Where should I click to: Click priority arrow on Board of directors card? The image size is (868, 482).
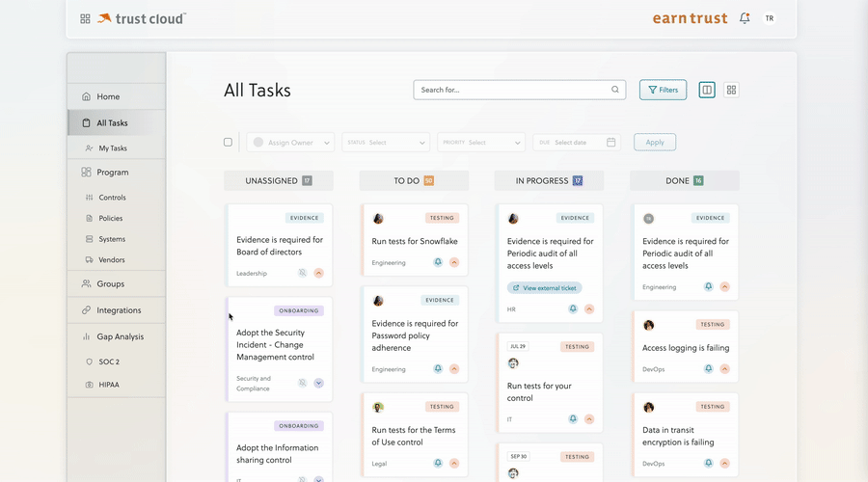(319, 273)
